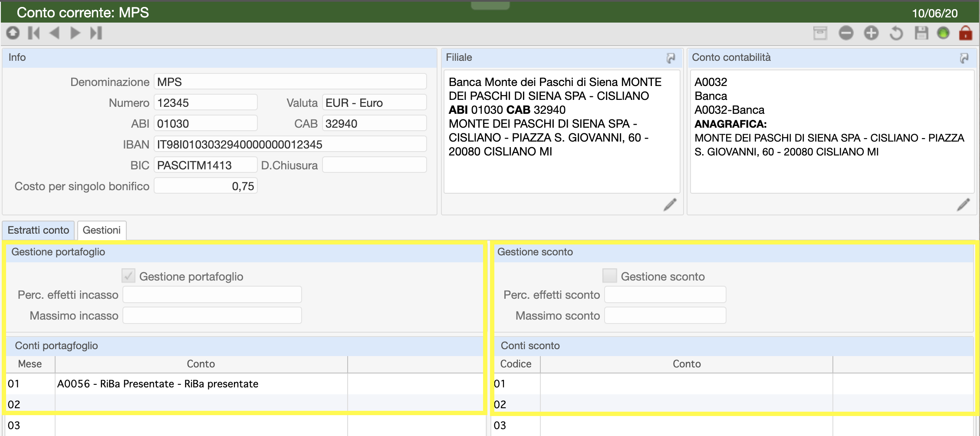The height and width of the screenshot is (436, 980).
Task: Edit Filiale with the pencil icon
Action: [670, 205]
